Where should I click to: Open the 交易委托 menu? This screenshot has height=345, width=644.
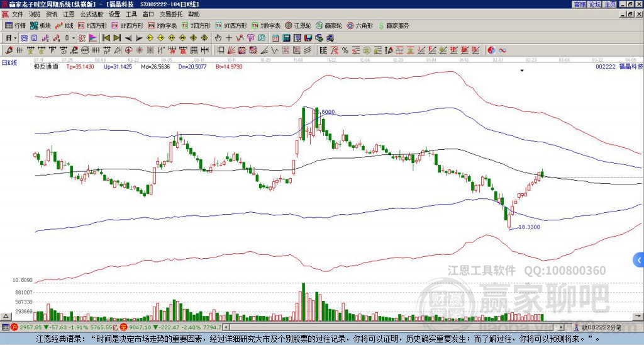coord(171,14)
